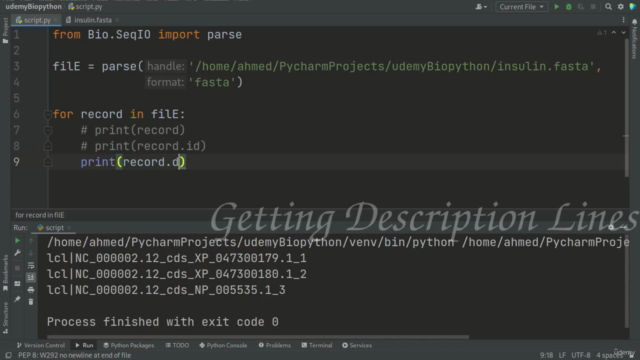The image size is (640, 360).
Task: Click fold marker on line 8
Action: coord(47,146)
